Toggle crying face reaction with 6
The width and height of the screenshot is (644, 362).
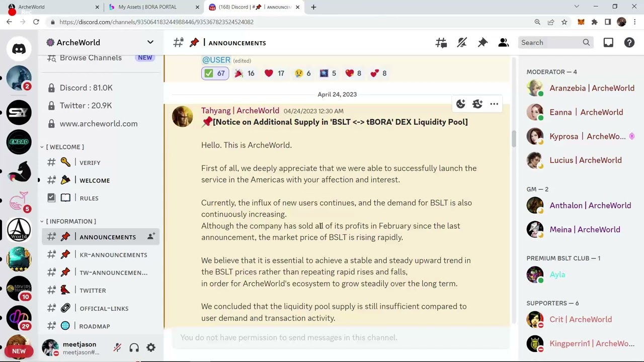pyautogui.click(x=303, y=73)
